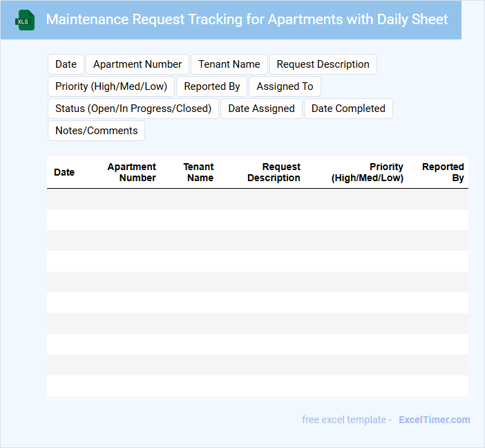This screenshot has width=485, height=448.
Task: Click the Request Description column header
Action: point(274,172)
